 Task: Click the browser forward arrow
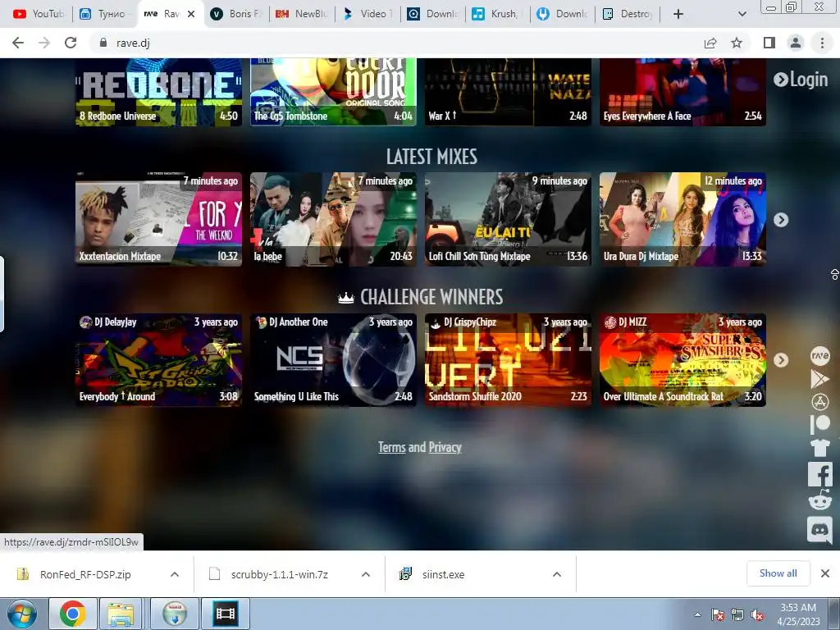44,43
